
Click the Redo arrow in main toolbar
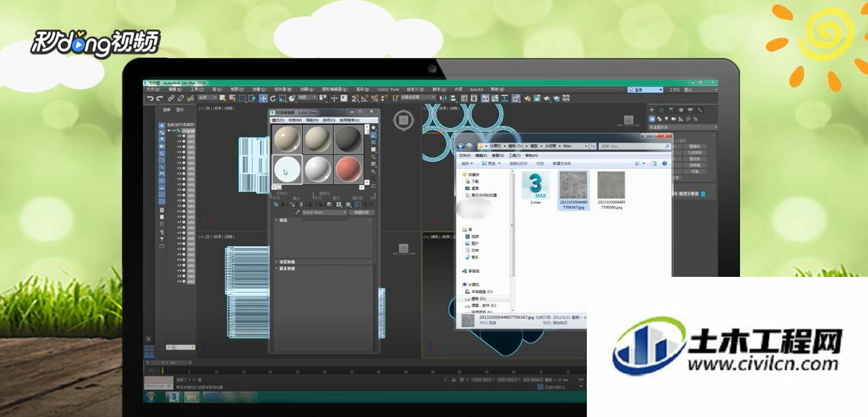(x=159, y=98)
